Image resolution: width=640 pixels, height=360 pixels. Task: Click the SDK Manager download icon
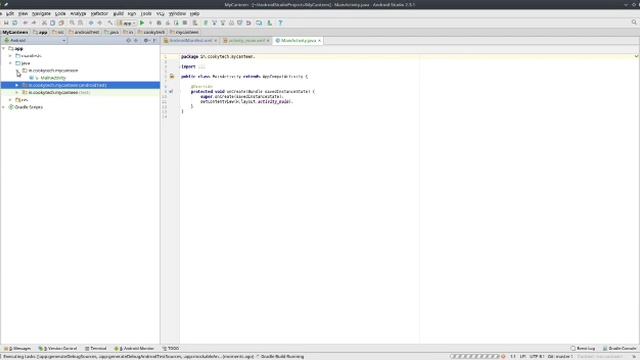270,23
